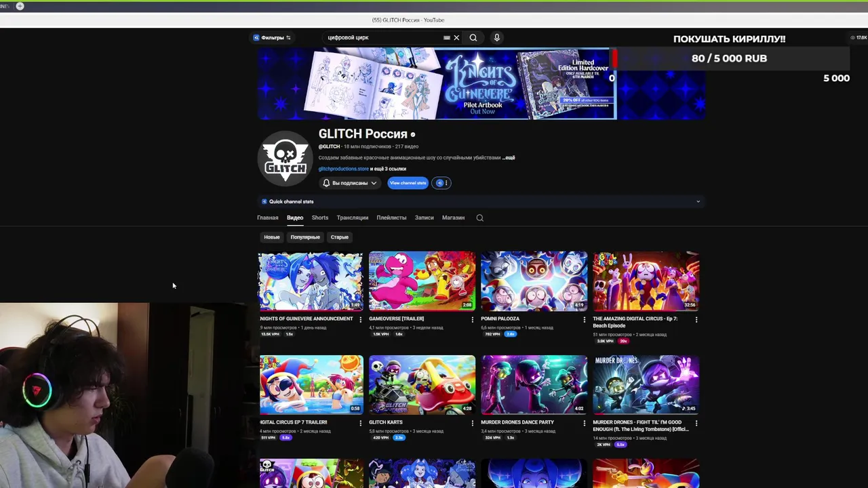The height and width of the screenshot is (488, 868).
Task: Open the Shorts tab
Action: pos(320,218)
